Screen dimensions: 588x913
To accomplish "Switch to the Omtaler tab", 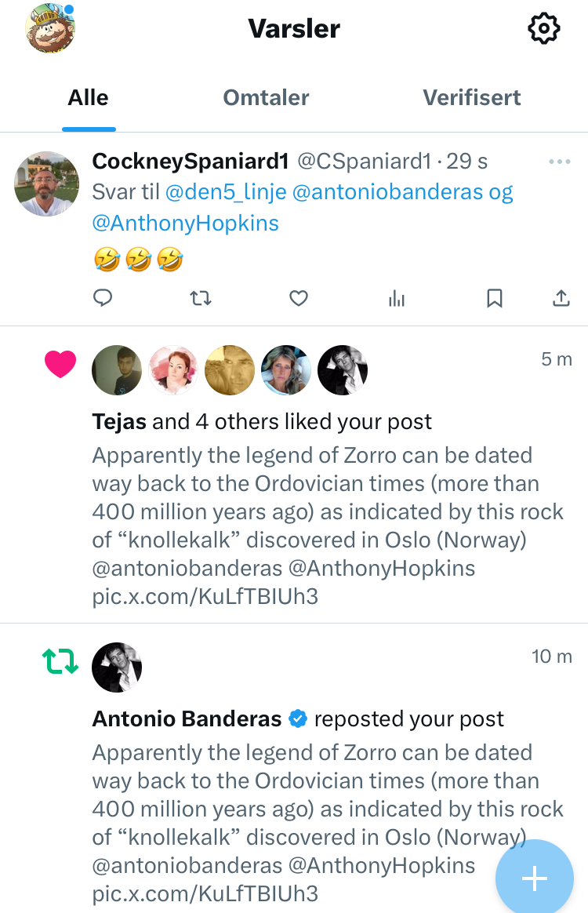I will (x=266, y=98).
